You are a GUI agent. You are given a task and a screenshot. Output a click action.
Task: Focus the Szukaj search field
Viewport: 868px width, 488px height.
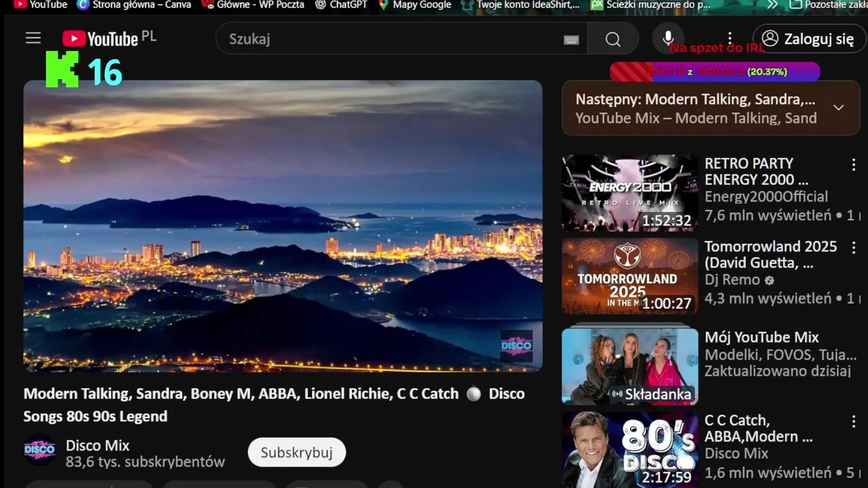(x=401, y=39)
